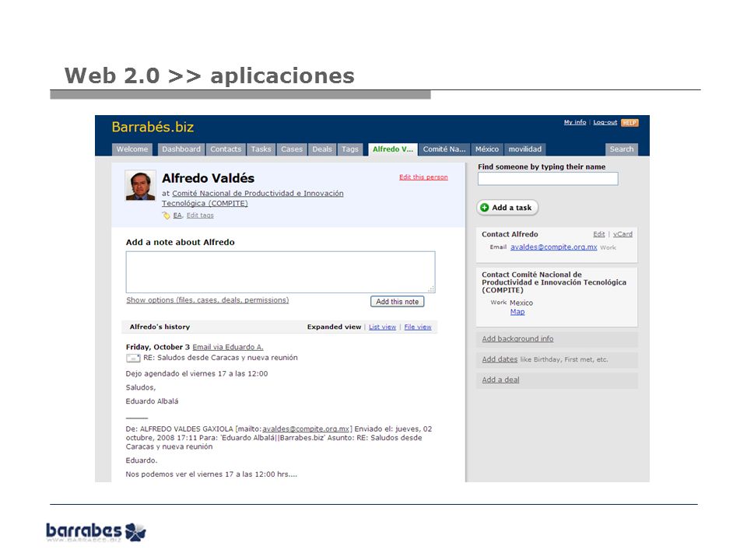Click the EA tag link
This screenshot has height=560, width=747.
click(x=177, y=215)
